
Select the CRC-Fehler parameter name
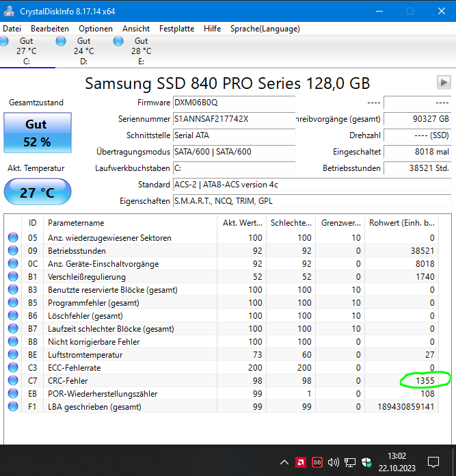pos(68,381)
